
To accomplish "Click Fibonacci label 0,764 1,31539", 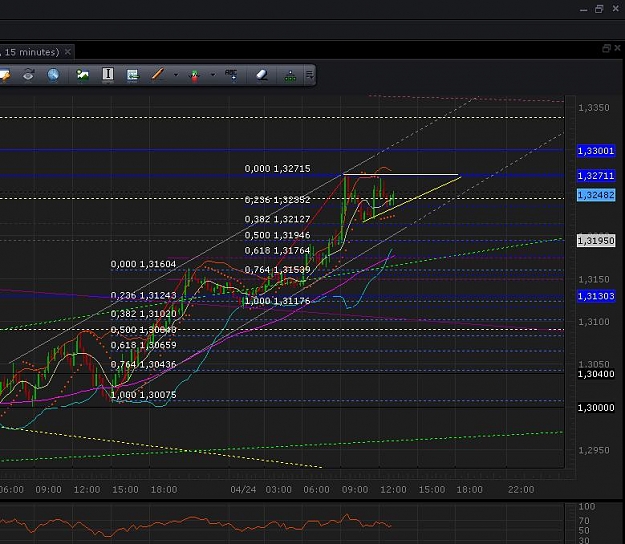I will point(277,270).
